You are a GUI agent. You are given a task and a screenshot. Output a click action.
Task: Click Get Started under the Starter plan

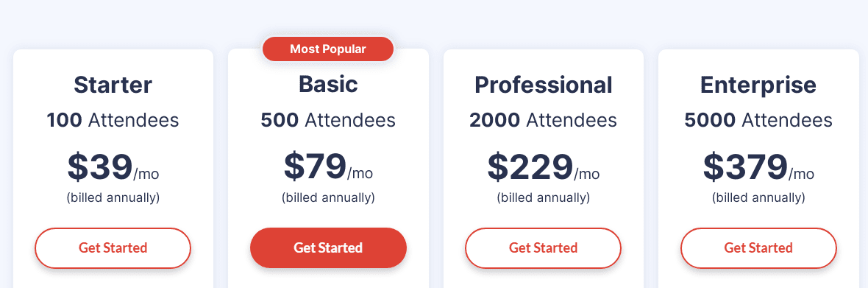[x=113, y=247]
